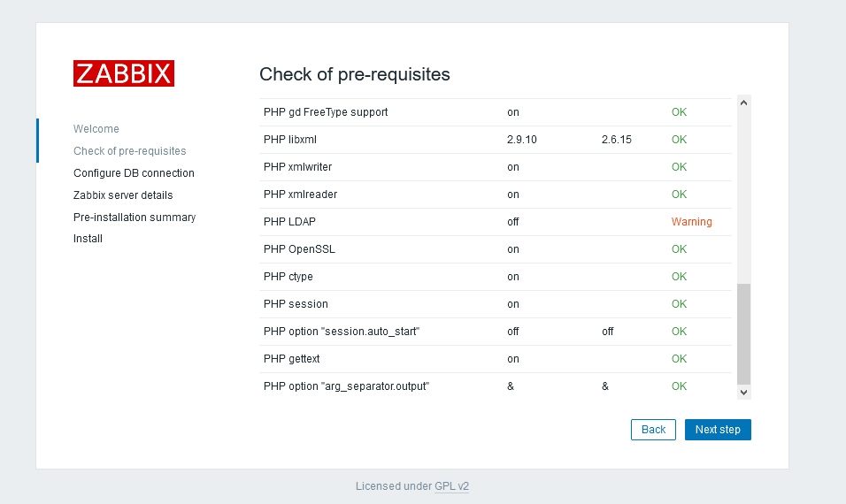Go back with the Back button
Image resolution: width=846 pixels, height=504 pixels.
653,430
